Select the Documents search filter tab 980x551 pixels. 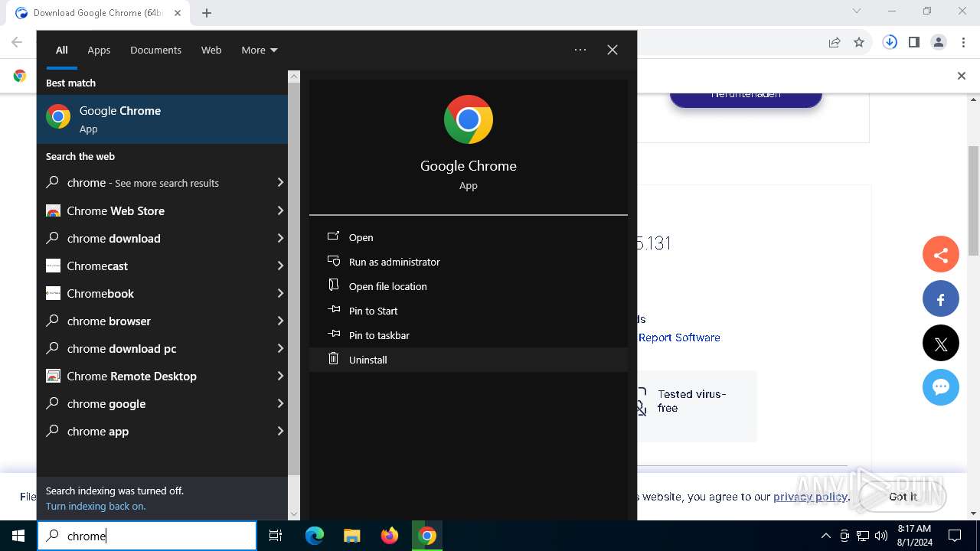[155, 50]
